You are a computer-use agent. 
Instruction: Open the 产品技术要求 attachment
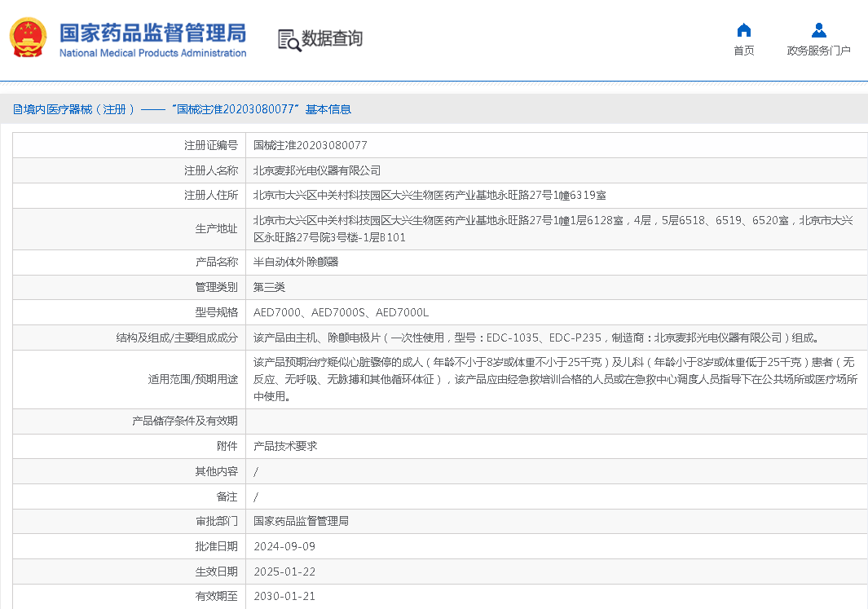tap(285, 446)
